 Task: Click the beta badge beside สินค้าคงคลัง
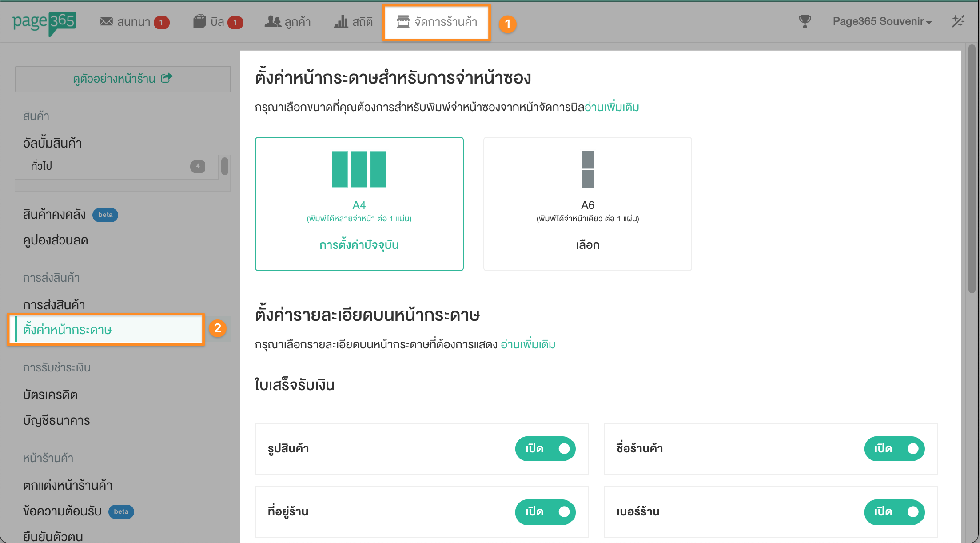point(105,215)
